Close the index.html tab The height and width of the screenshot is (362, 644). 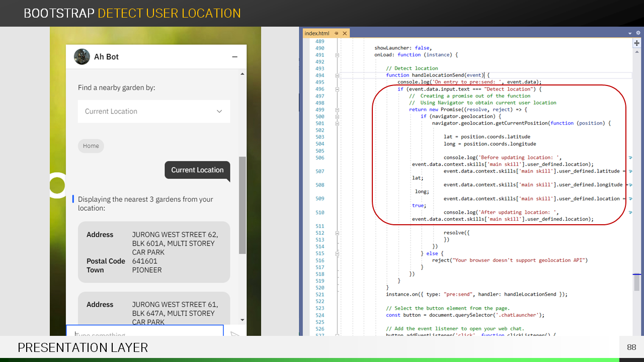pos(345,34)
